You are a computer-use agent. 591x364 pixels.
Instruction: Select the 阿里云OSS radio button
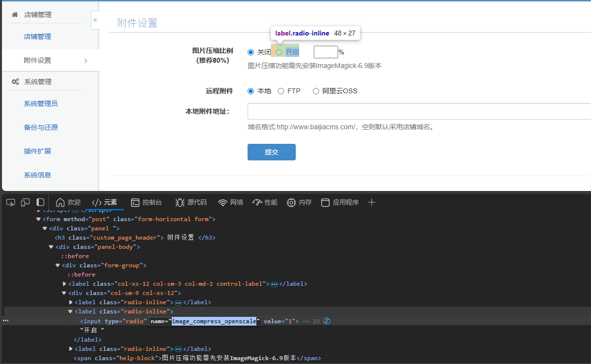point(316,91)
